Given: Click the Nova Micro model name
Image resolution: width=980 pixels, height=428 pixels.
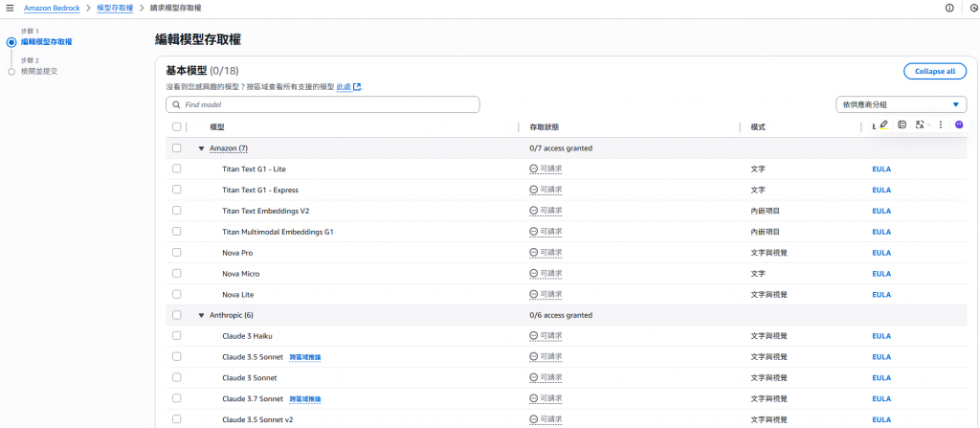Looking at the screenshot, I should [240, 274].
